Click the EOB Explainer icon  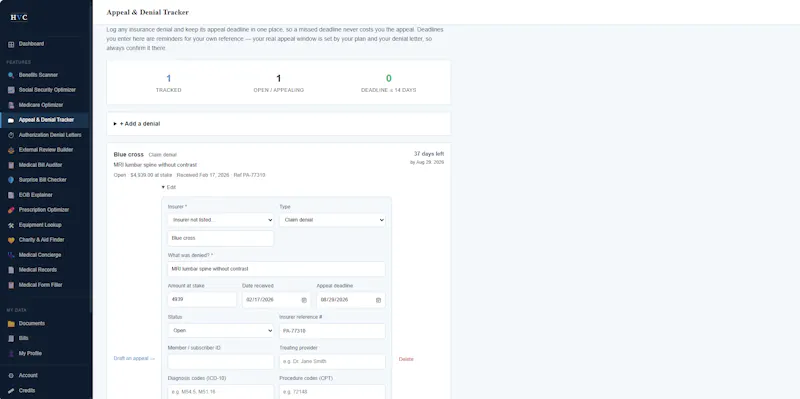(x=11, y=195)
